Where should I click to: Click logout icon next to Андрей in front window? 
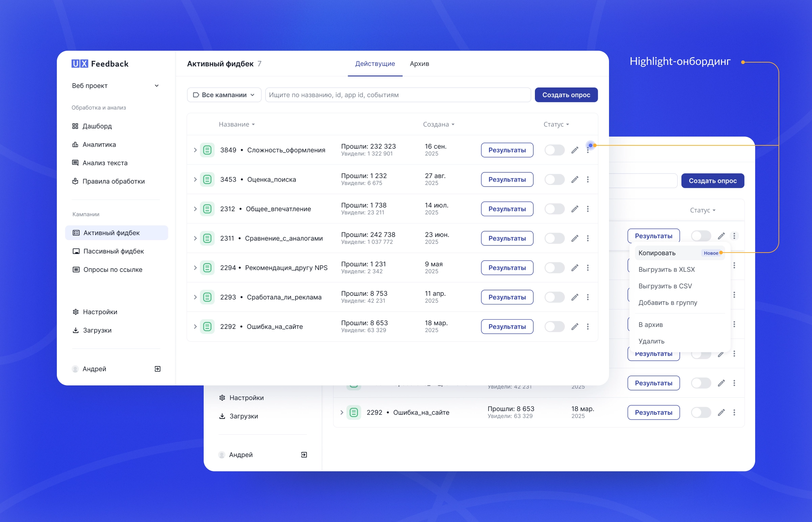click(157, 369)
